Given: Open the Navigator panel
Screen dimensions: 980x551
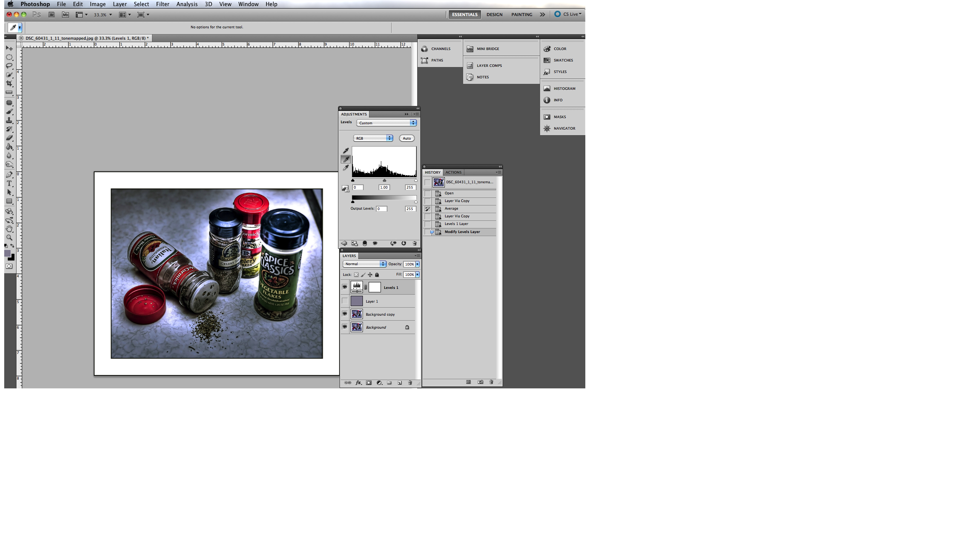Looking at the screenshot, I should point(564,128).
